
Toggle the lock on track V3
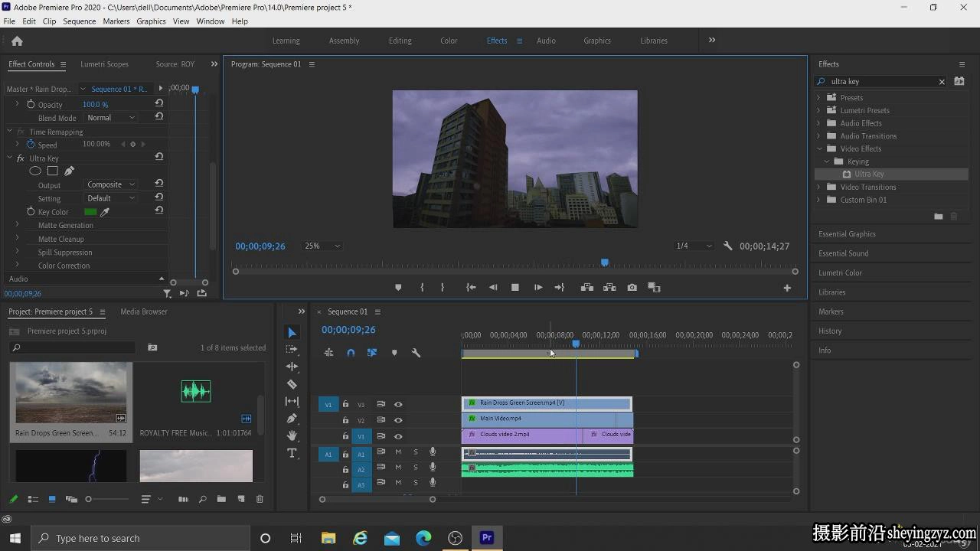coord(345,404)
